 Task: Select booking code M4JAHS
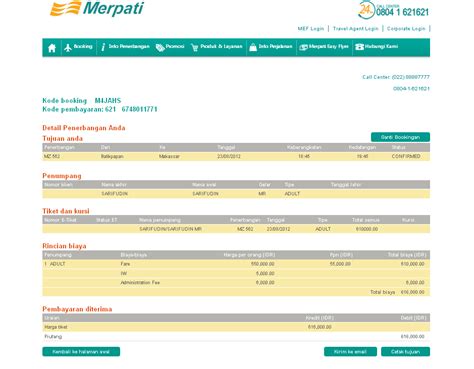[x=108, y=100]
